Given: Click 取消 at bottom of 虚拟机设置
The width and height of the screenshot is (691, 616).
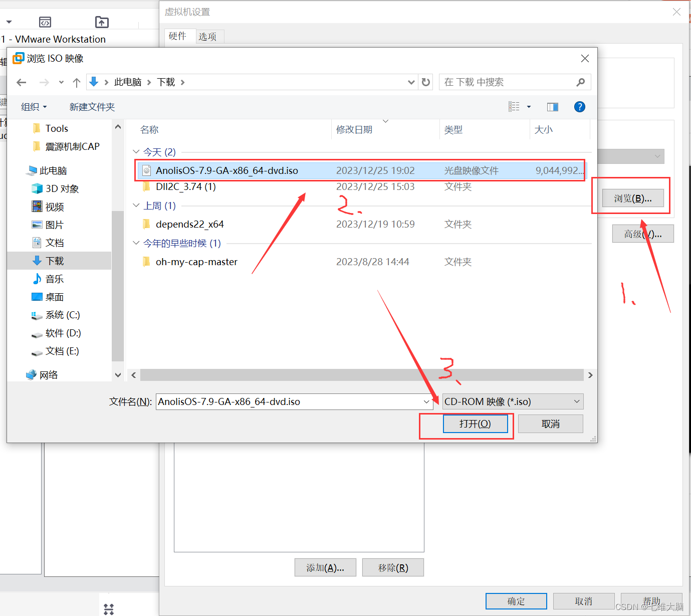Looking at the screenshot, I should tap(584, 601).
